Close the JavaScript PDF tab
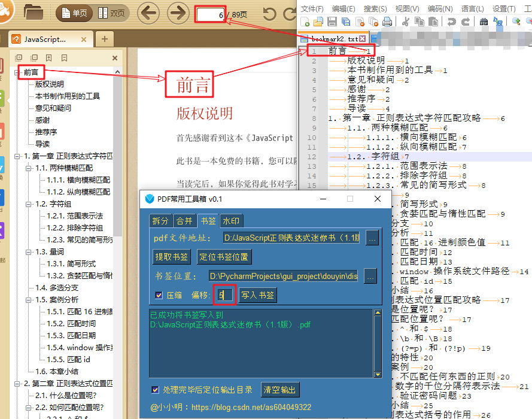The image size is (532, 419). (84, 40)
